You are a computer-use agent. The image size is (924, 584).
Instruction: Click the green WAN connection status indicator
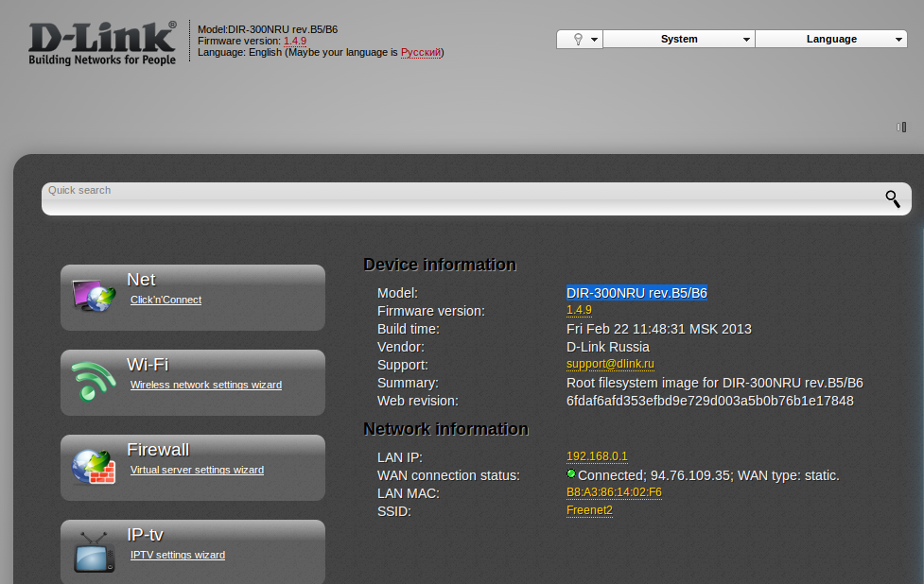tap(571, 474)
